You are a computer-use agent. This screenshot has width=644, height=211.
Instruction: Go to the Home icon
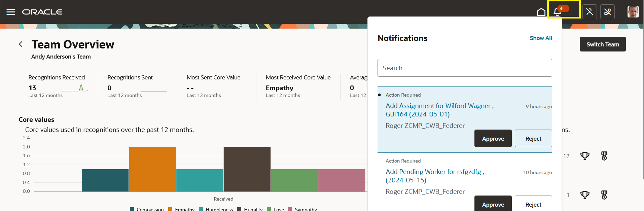(541, 12)
